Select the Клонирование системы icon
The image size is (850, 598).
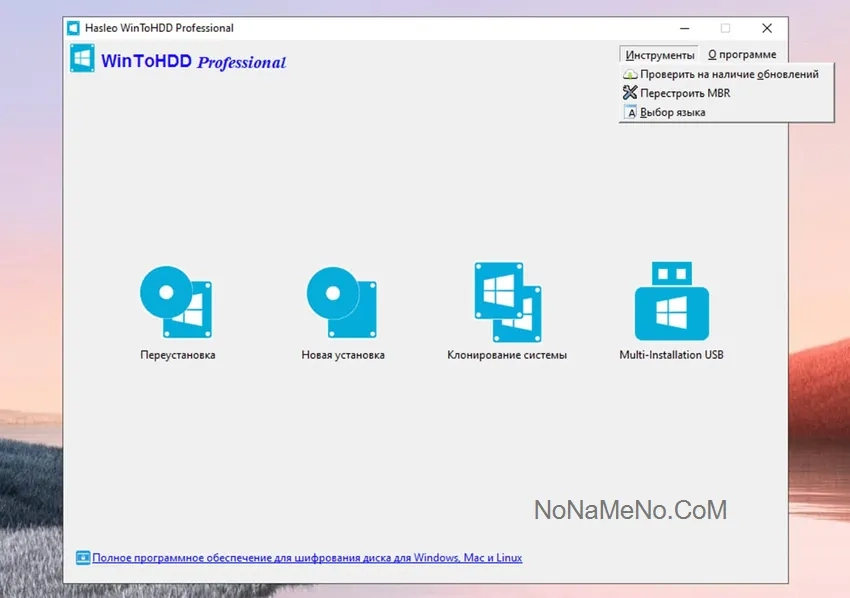click(507, 301)
